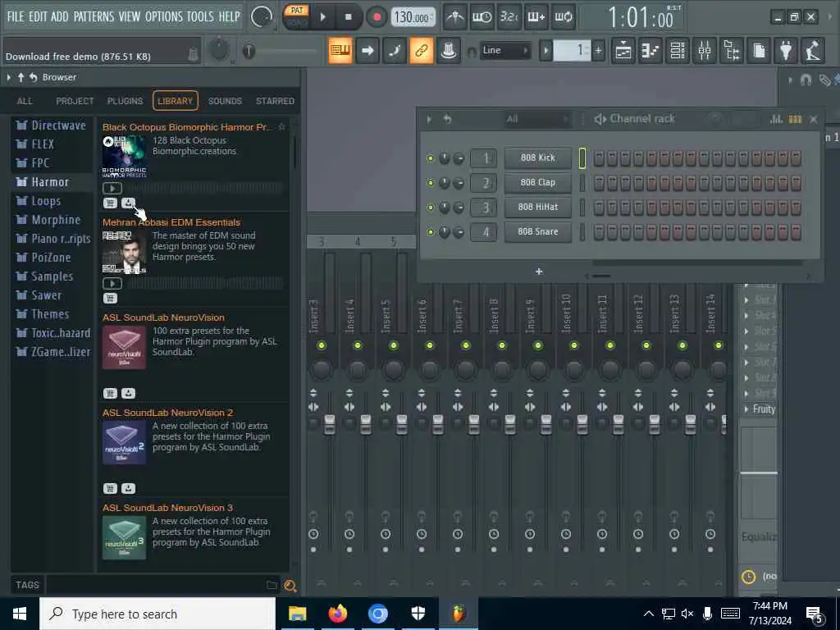The image size is (840, 630).
Task: Enable wait for input before playing
Action: [482, 17]
